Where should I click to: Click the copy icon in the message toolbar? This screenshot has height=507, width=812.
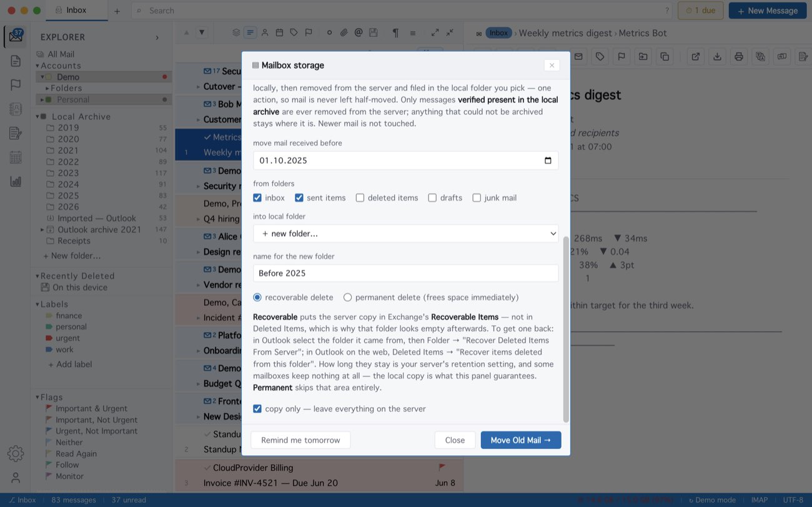pos(665,57)
